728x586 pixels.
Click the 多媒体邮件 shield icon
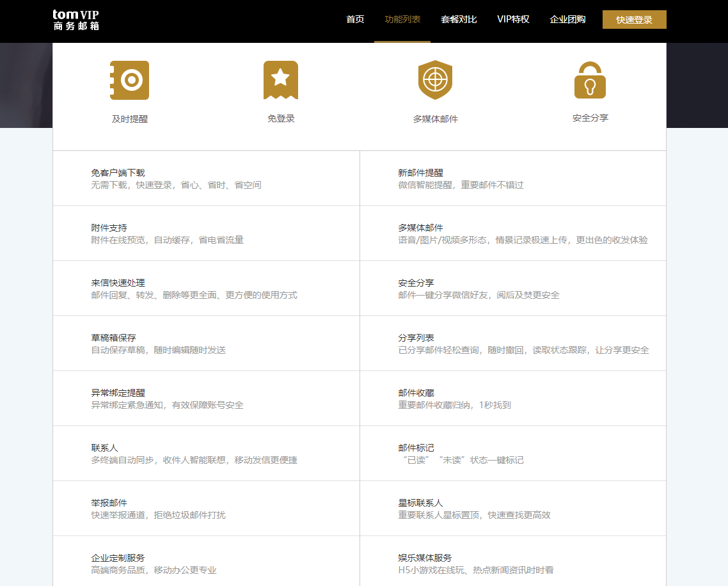(x=436, y=80)
